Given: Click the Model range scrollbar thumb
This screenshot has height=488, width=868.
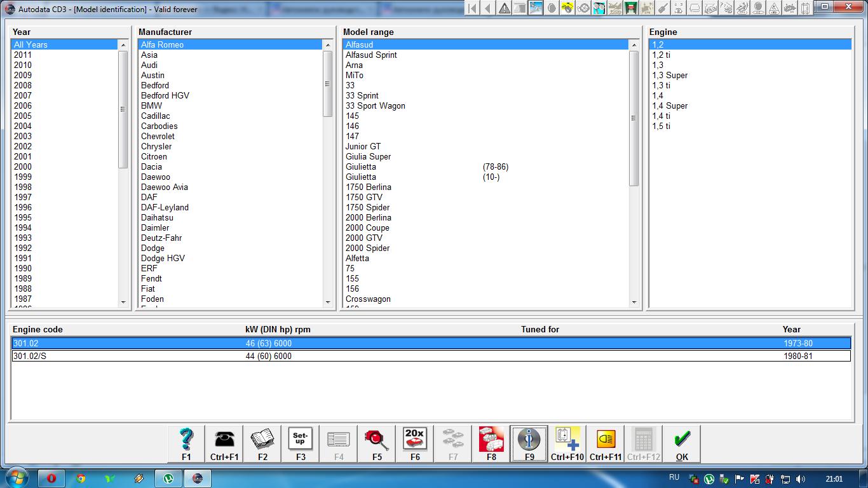Looking at the screenshot, I should (x=634, y=118).
